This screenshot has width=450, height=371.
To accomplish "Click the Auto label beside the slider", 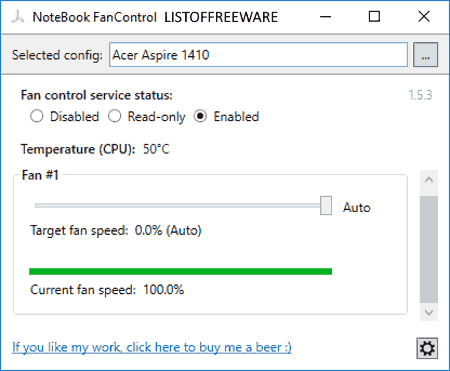I will pyautogui.click(x=357, y=208).
